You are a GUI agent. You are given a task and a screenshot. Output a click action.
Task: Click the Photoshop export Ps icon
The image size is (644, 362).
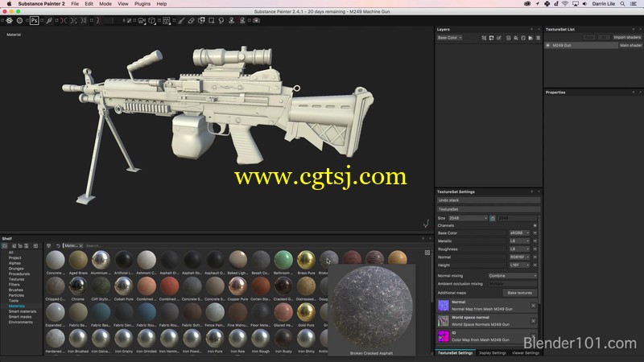coord(34,21)
